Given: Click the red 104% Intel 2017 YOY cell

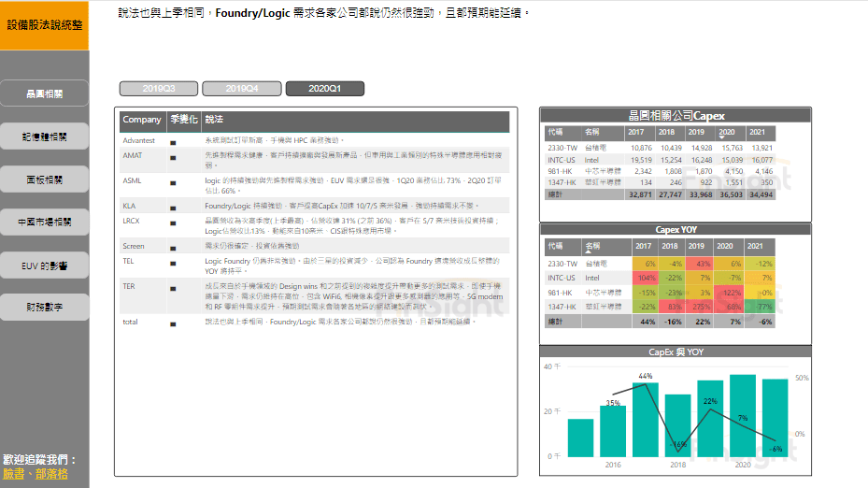Looking at the screenshot, I should (x=644, y=278).
